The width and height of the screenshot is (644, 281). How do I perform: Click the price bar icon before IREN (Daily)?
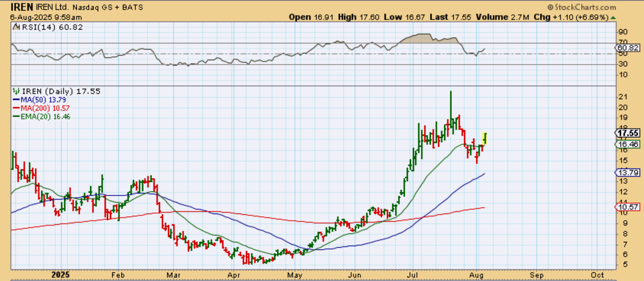click(x=16, y=91)
